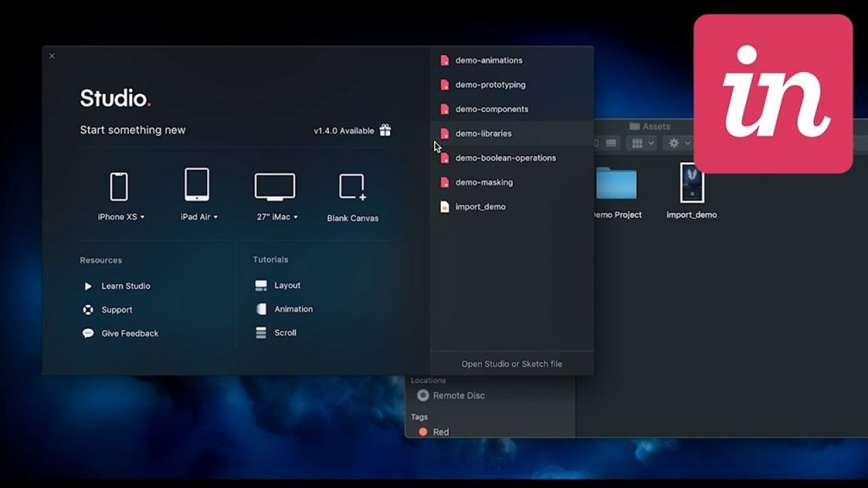This screenshot has height=488, width=868.
Task: Open the iPad Air size dropdown
Action: (215, 217)
